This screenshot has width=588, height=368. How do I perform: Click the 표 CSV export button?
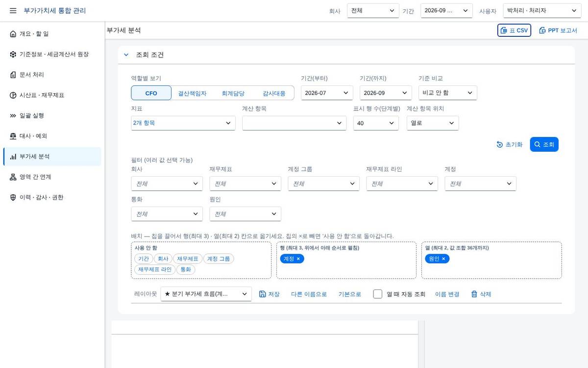point(514,30)
